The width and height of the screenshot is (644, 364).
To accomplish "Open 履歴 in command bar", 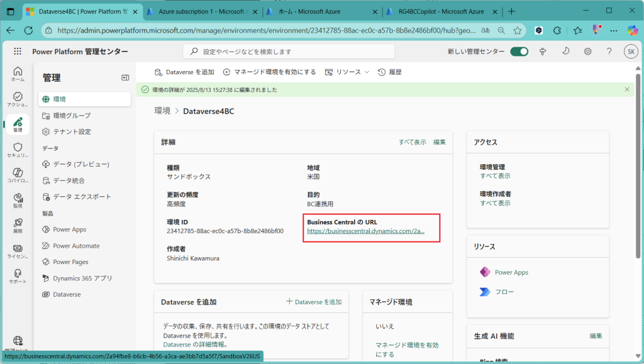I will [x=390, y=72].
